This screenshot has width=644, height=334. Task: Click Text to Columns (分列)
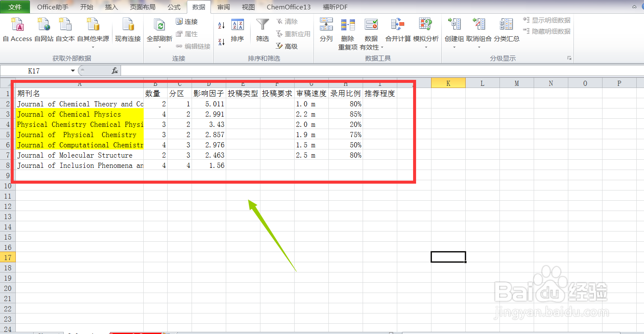tap(326, 30)
